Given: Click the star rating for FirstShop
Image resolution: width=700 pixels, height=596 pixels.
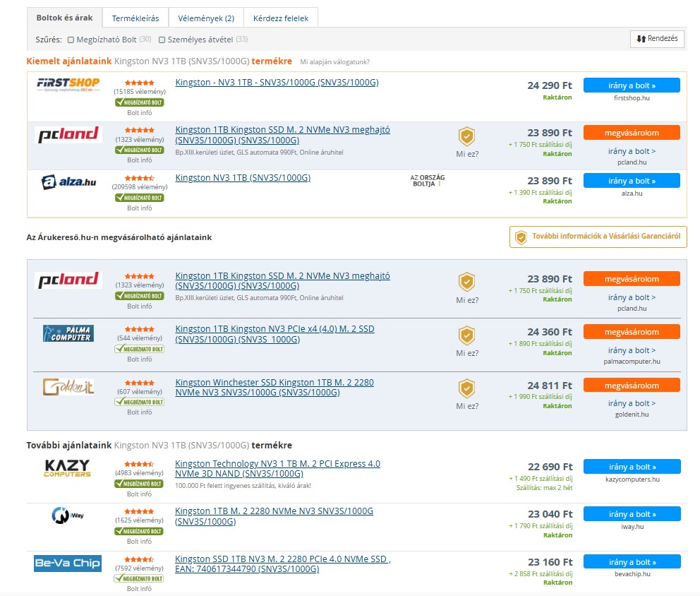Looking at the screenshot, I should 139,83.
